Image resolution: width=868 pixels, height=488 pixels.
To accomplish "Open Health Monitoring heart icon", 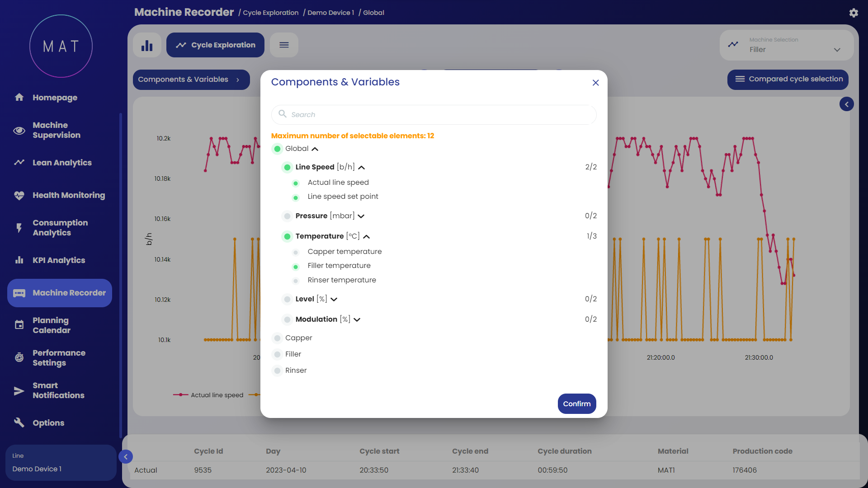I will 19,195.
